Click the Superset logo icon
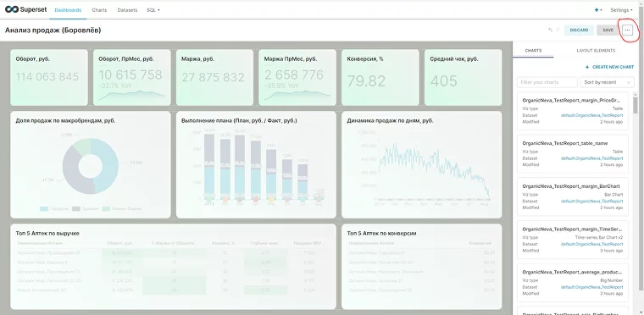644x315 pixels. pos(12,9)
